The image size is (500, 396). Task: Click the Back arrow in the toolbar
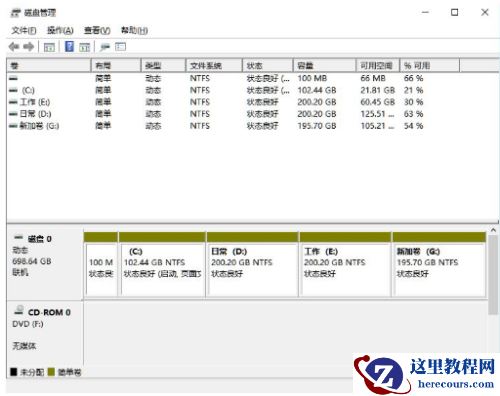(x=14, y=47)
